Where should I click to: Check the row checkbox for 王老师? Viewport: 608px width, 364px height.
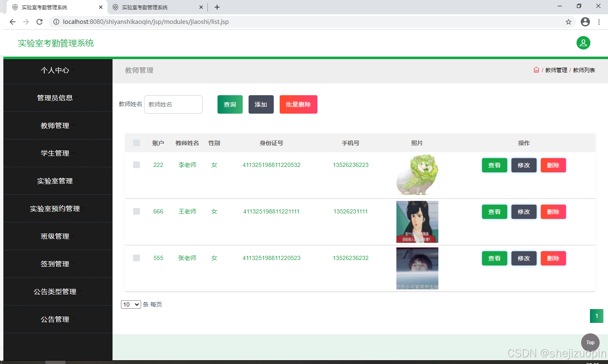tap(136, 211)
